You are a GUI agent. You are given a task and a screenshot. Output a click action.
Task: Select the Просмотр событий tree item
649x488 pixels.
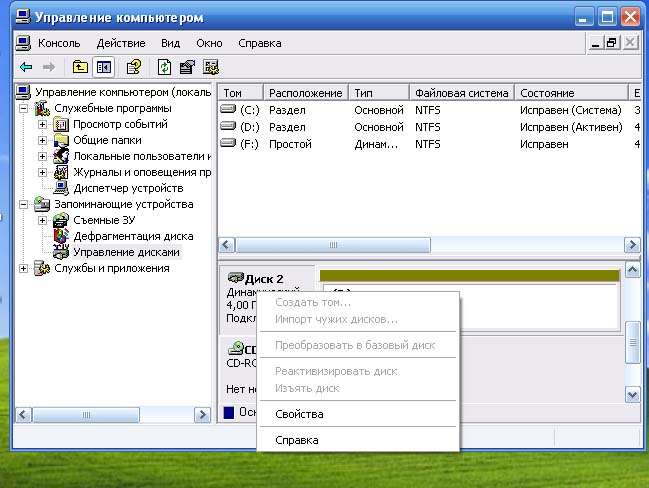coord(119,124)
